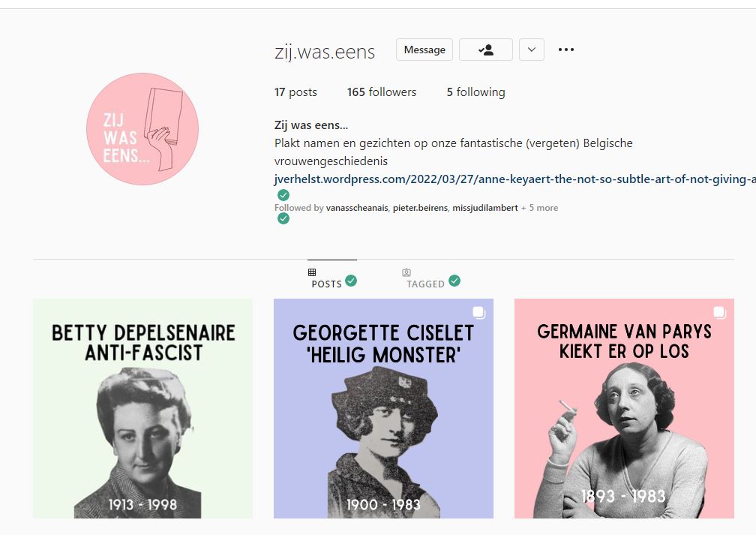This screenshot has width=756, height=535.
Task: Click the green checkmark beside the TAGGED tab
Action: point(454,281)
